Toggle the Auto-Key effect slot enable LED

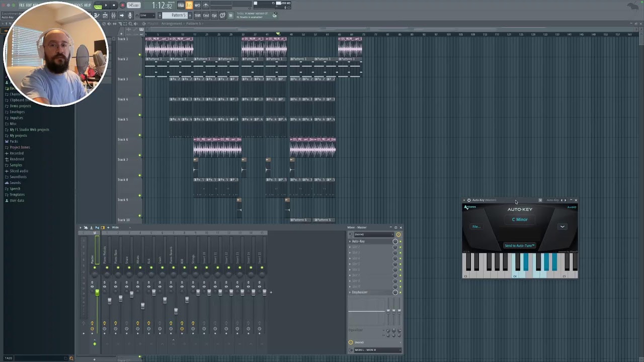pyautogui.click(x=400, y=241)
